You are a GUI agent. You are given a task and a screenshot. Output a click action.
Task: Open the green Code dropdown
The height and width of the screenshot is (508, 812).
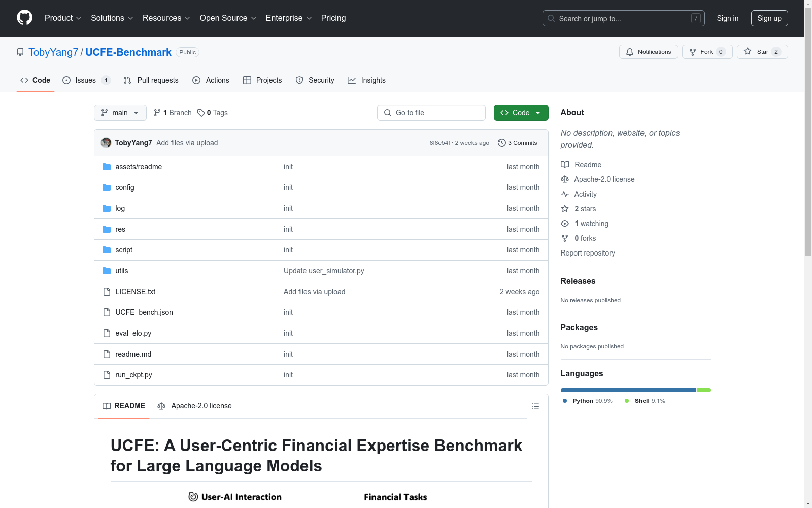coord(521,113)
